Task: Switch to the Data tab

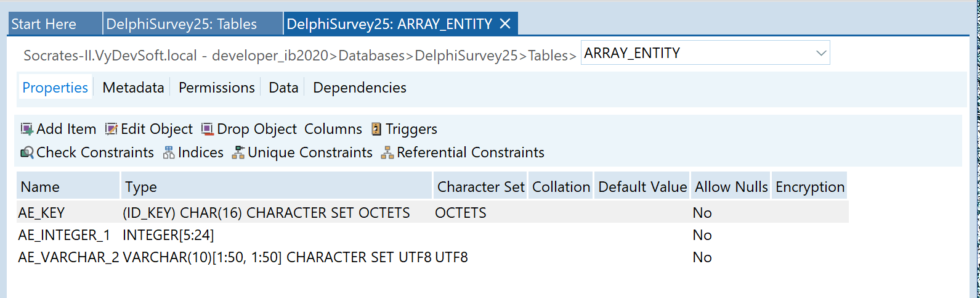Action: pyautogui.click(x=283, y=88)
